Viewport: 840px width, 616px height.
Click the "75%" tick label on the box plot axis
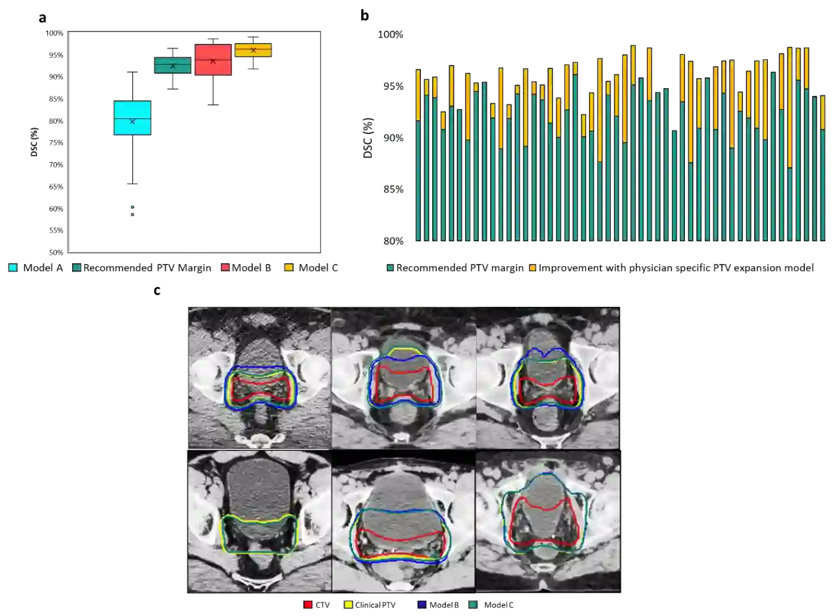pyautogui.click(x=56, y=143)
